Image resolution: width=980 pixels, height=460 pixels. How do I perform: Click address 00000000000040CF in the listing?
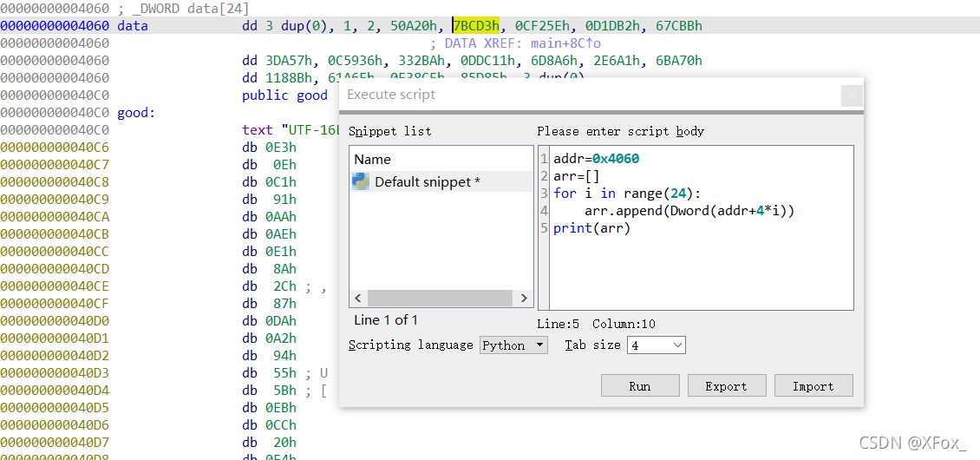(55, 304)
